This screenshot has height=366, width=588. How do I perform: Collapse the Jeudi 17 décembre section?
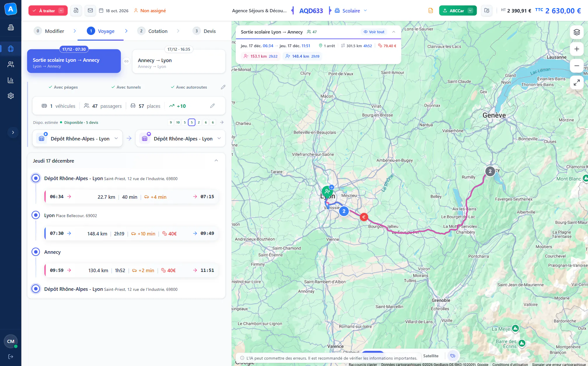click(216, 161)
